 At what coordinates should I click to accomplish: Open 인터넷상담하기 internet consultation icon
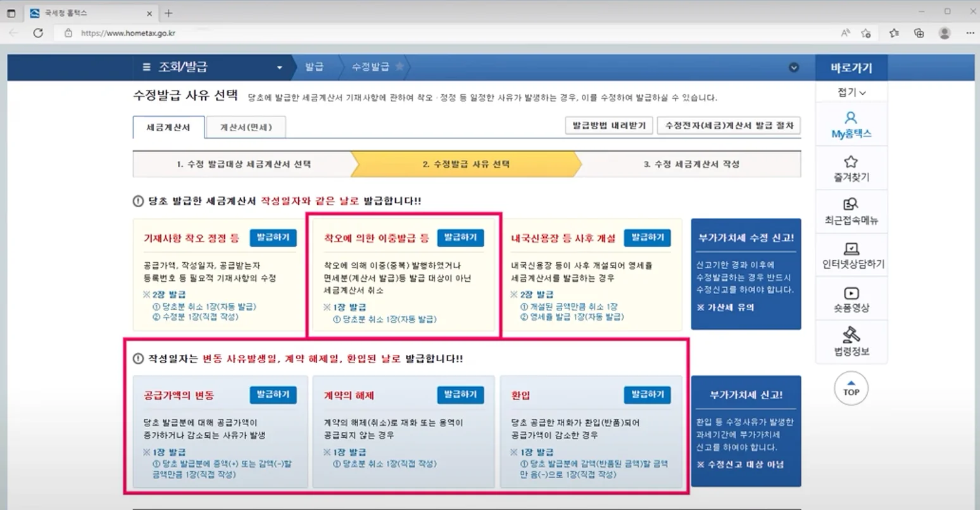tap(851, 248)
